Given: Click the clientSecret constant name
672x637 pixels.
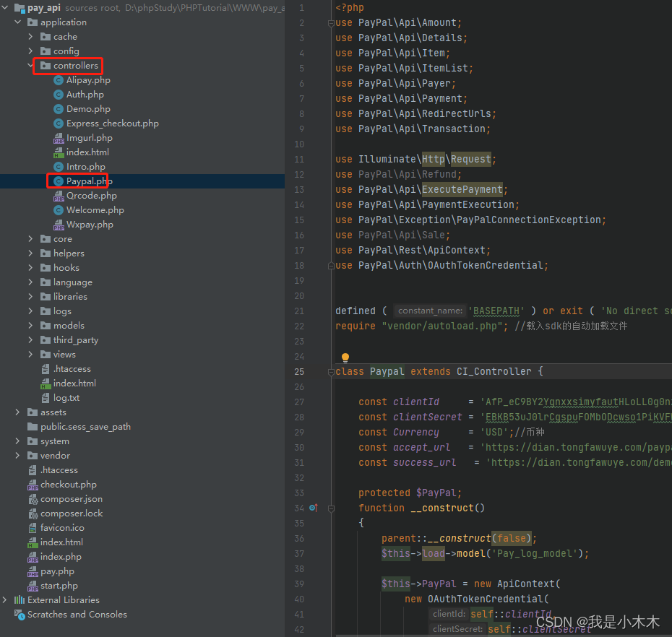Looking at the screenshot, I should click(427, 417).
